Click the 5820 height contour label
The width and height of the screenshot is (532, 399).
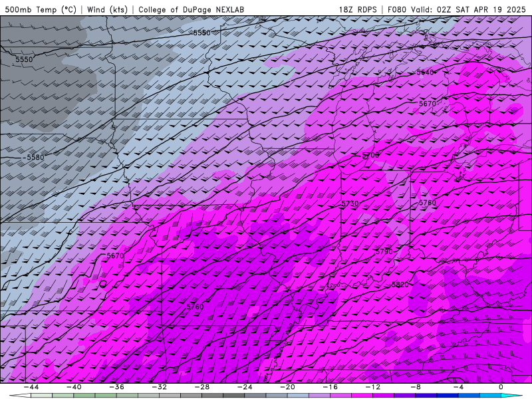[400, 285]
